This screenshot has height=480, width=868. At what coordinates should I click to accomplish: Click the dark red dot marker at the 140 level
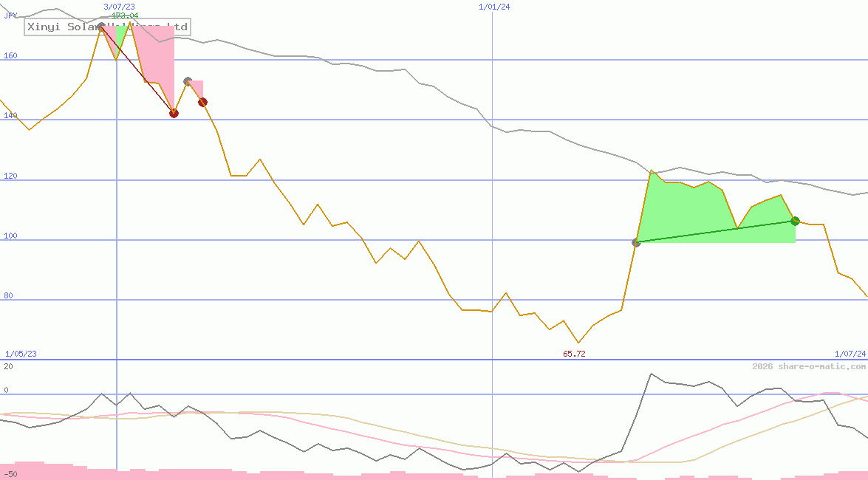(x=174, y=113)
